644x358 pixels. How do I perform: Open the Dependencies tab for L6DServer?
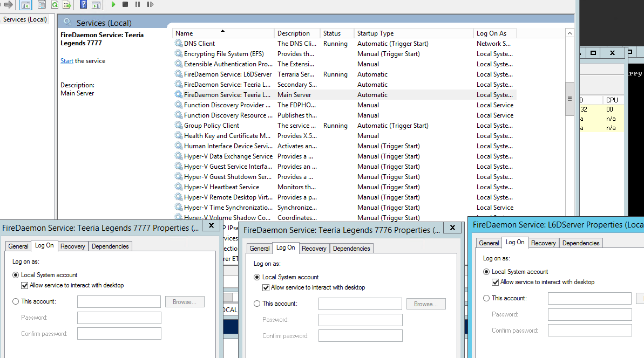(580, 243)
